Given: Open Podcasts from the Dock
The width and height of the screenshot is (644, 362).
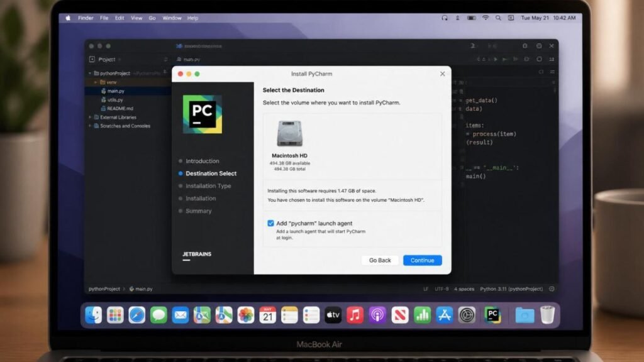Looking at the screenshot, I should (x=377, y=315).
